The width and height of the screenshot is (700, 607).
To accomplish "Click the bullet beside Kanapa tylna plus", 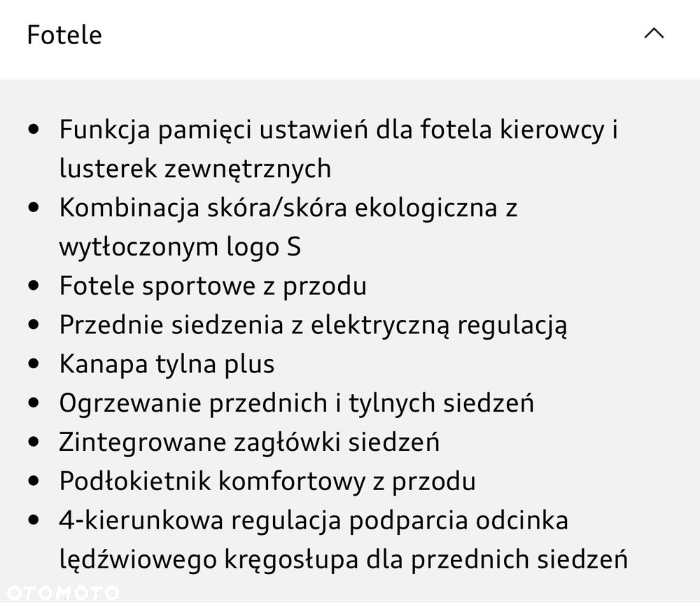I will [34, 363].
